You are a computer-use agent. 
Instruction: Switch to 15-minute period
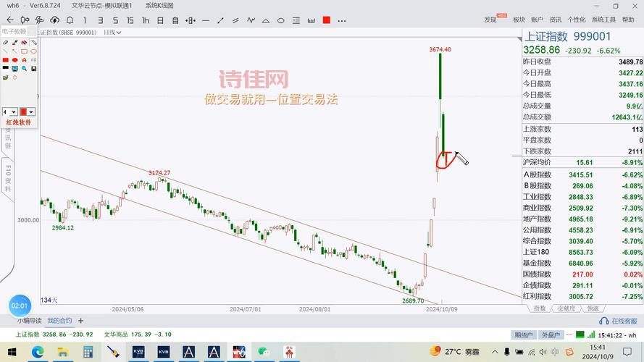(x=130, y=20)
